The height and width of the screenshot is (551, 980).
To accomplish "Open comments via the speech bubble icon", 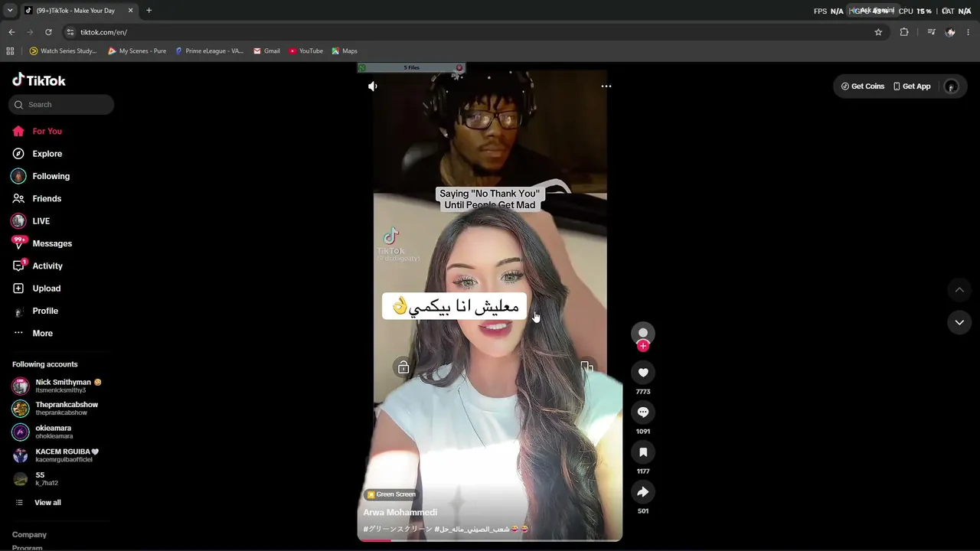I will click(x=643, y=412).
